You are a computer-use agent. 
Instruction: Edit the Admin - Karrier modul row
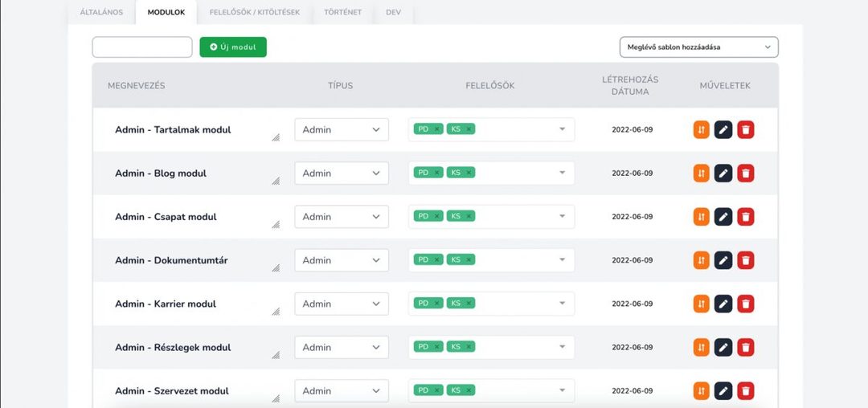pos(723,304)
